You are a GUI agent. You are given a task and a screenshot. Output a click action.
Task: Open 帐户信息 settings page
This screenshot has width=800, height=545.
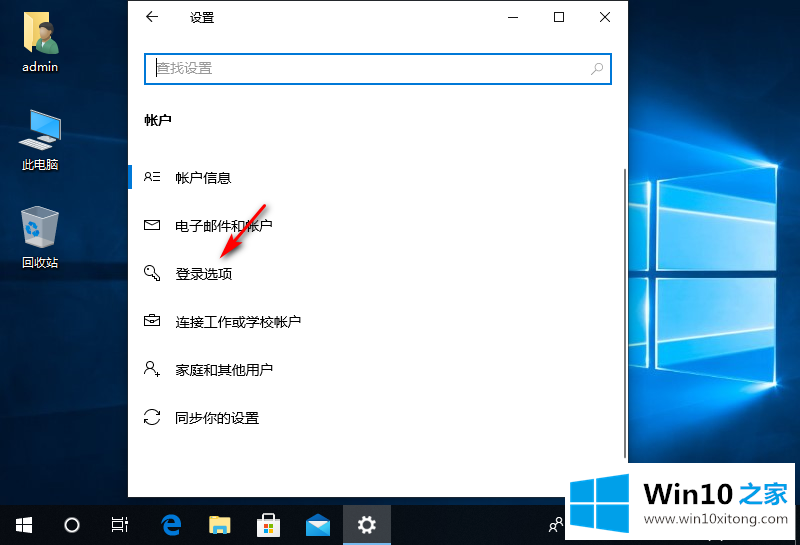(x=203, y=178)
